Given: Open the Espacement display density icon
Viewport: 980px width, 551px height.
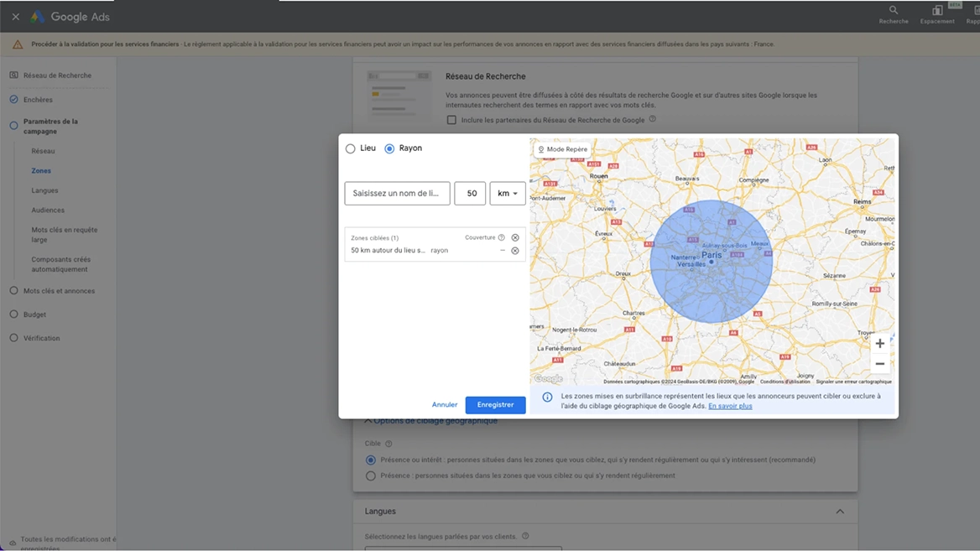Looking at the screenshot, I should 937,10.
